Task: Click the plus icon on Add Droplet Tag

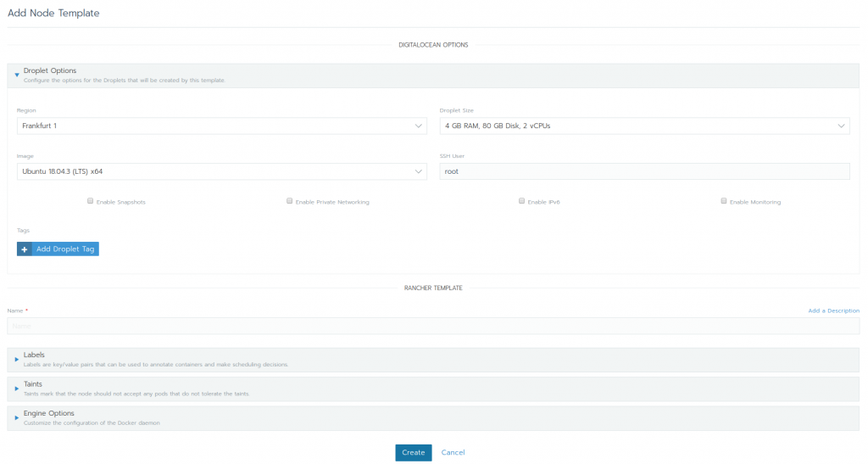Action: [25, 249]
